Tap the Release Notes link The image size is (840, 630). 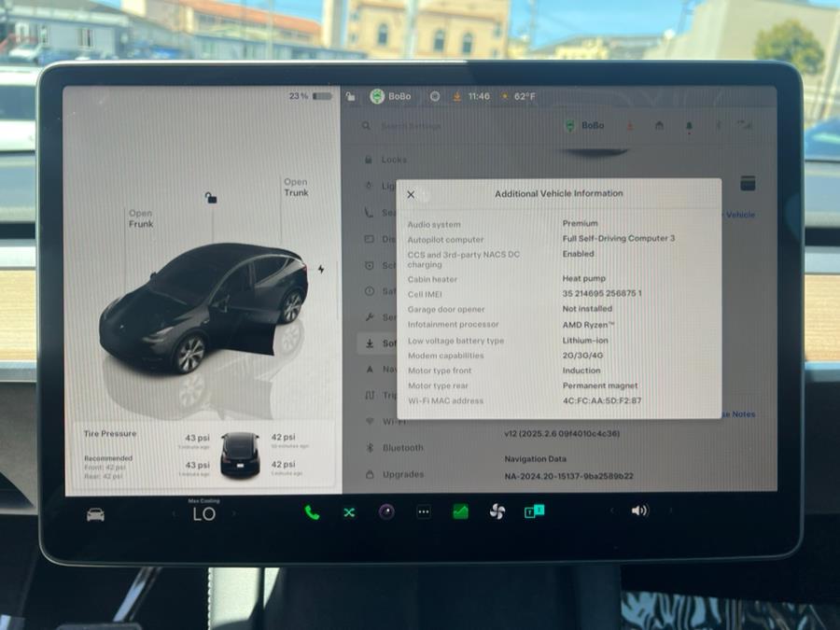pos(739,414)
